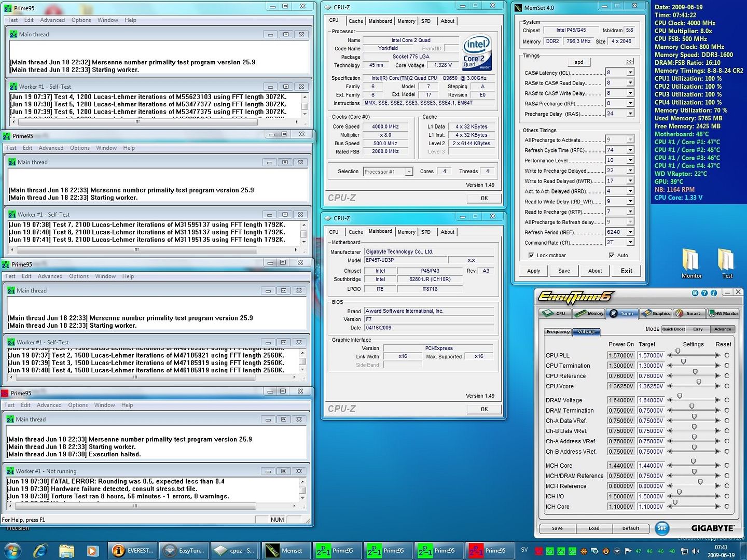This screenshot has height=560, width=747.
Task: Click the >> expand button in MemSet Timings
Action: [x=630, y=62]
